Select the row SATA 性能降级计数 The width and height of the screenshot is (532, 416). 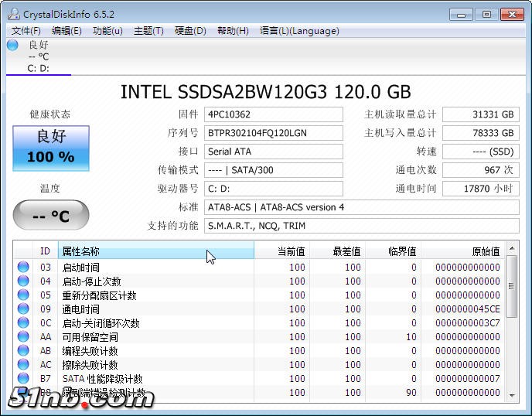coord(259,378)
